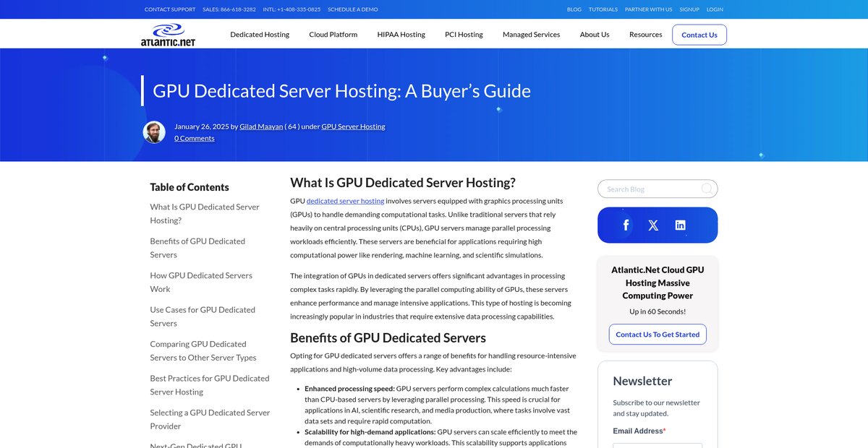Jump to the 0 Comments link

click(195, 138)
